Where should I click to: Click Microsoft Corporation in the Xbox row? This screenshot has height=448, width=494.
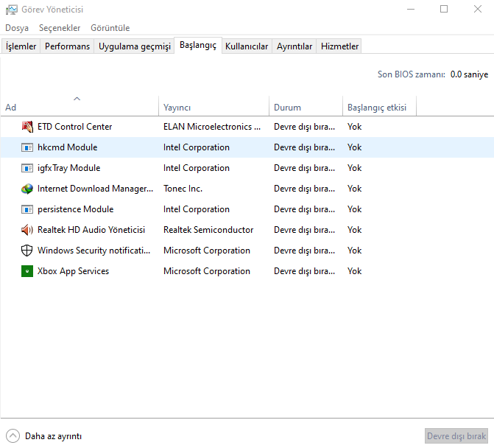[x=207, y=271]
